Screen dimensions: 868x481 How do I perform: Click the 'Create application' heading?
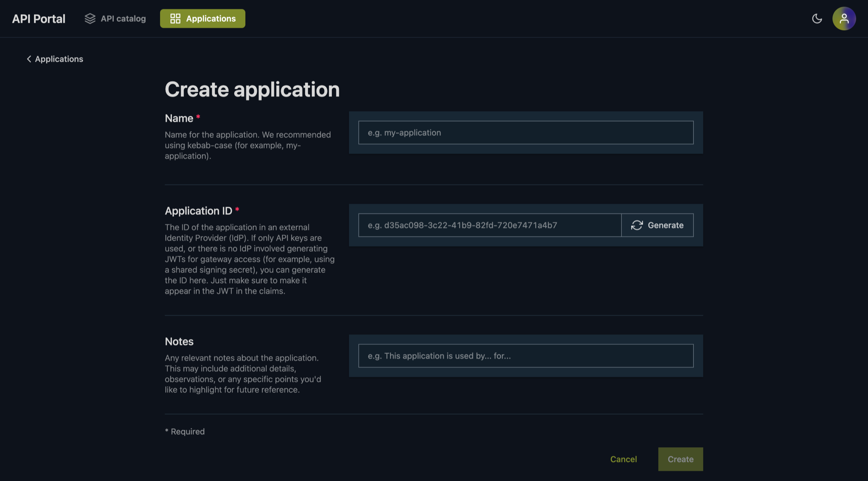point(252,89)
